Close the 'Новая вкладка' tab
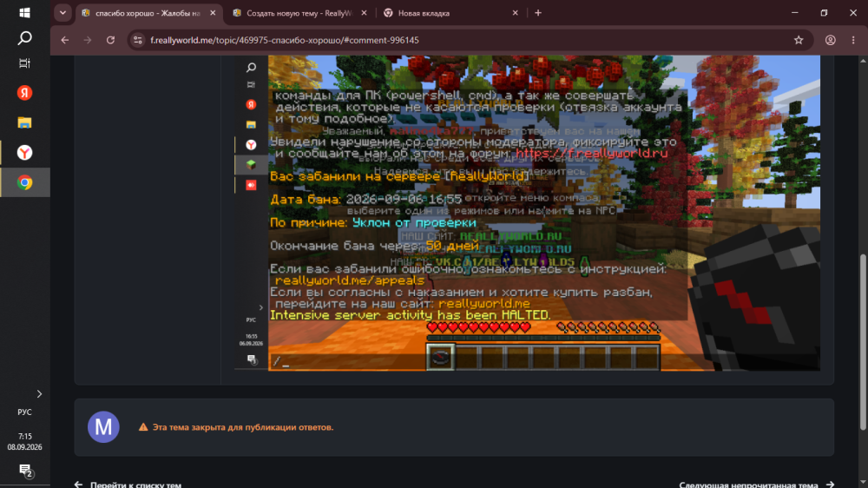 [515, 13]
